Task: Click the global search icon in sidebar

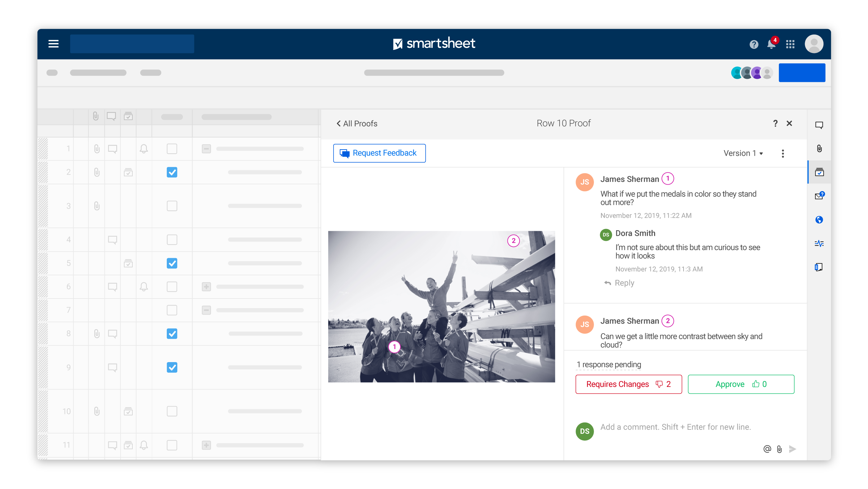Action: pyautogui.click(x=818, y=219)
